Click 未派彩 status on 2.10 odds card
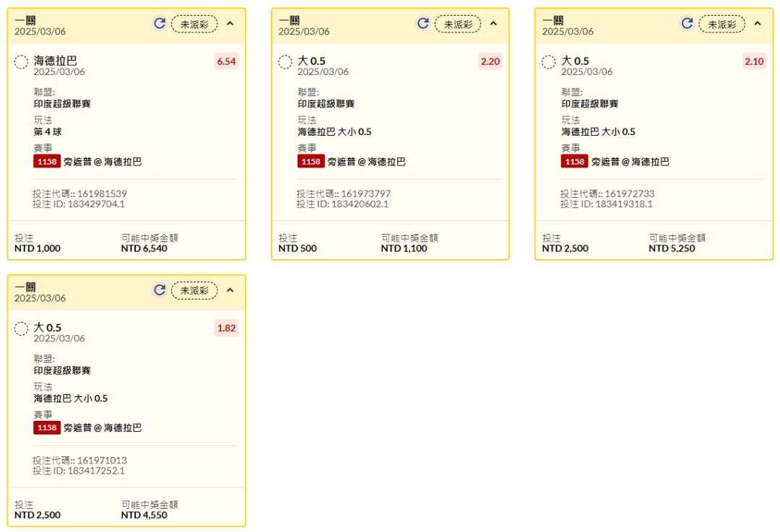This screenshot has width=780, height=532. [721, 25]
